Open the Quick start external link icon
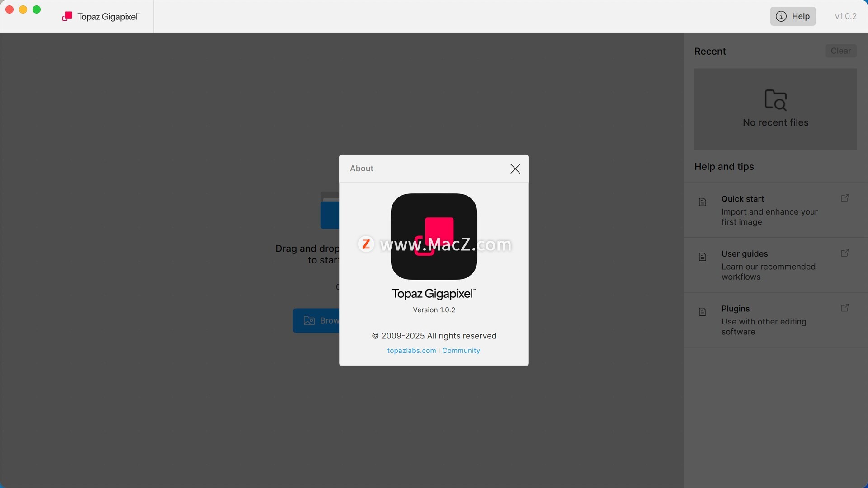This screenshot has height=488, width=868. 844,198
